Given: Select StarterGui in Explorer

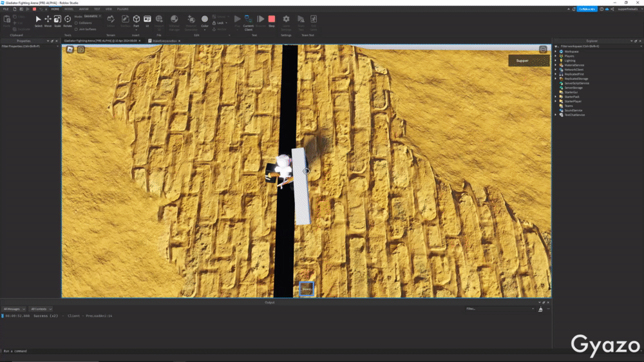Looking at the screenshot, I should (x=571, y=93).
